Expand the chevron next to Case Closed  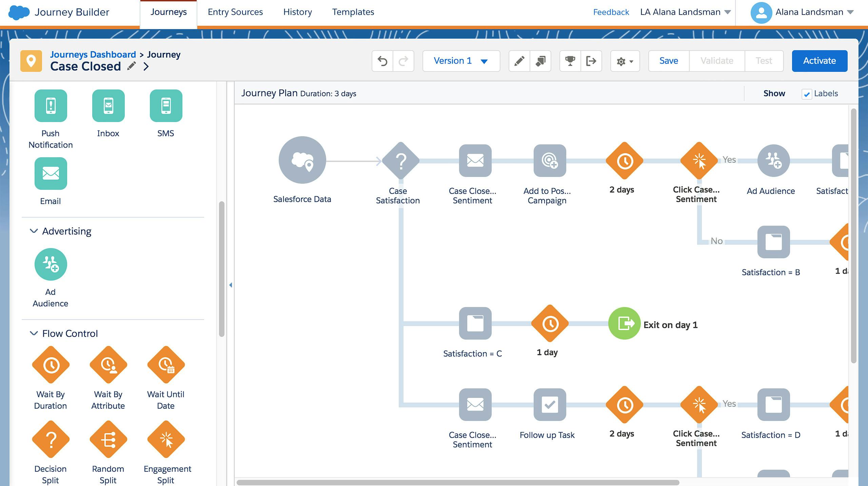(146, 66)
